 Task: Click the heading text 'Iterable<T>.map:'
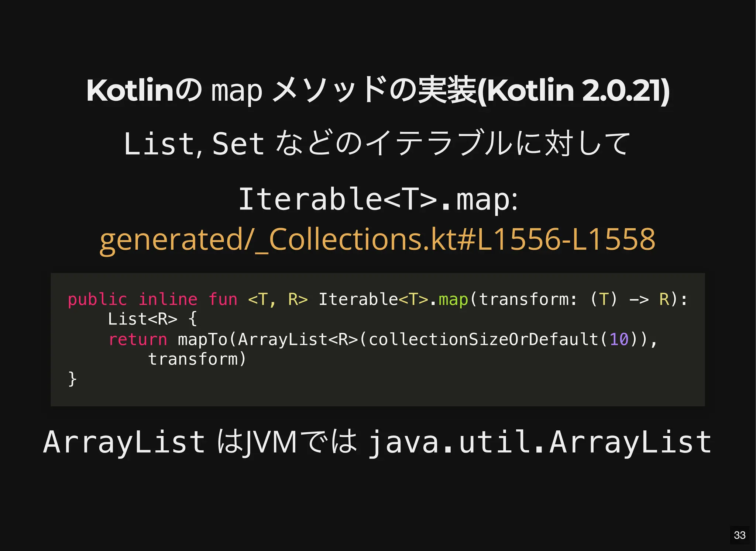[378, 200]
